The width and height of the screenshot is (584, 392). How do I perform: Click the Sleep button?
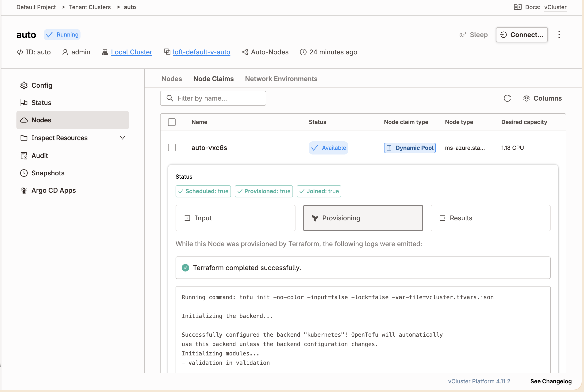click(x=473, y=35)
